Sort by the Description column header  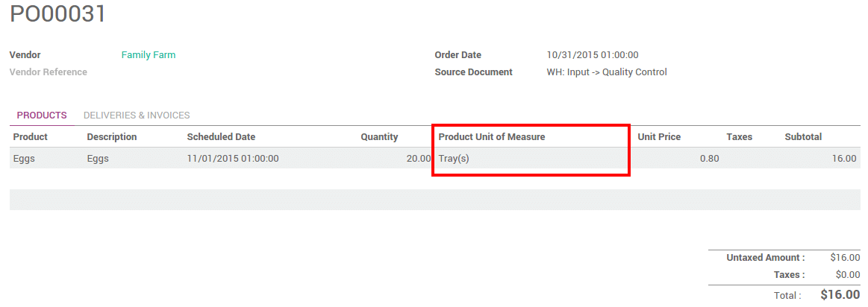(112, 137)
